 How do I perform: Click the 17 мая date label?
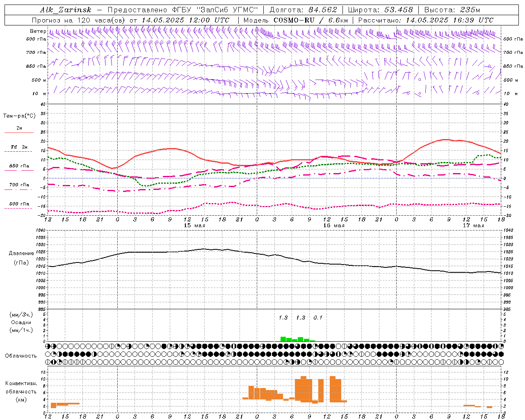[x=473, y=225]
